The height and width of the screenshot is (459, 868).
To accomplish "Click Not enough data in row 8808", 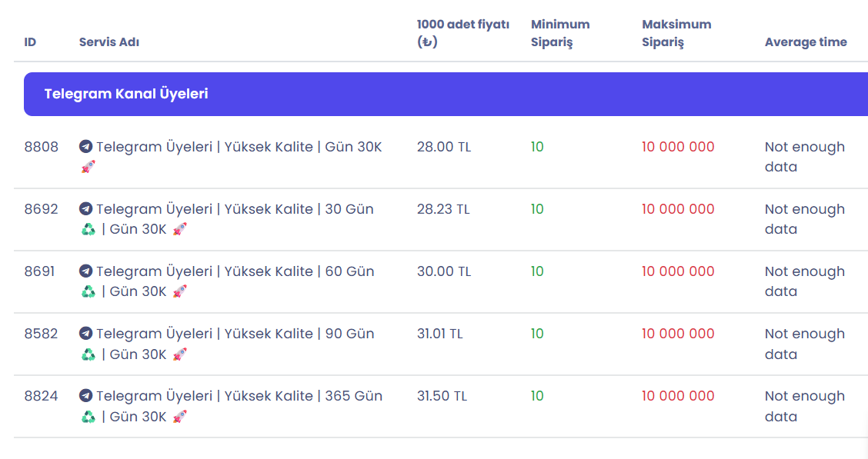I will tap(805, 157).
